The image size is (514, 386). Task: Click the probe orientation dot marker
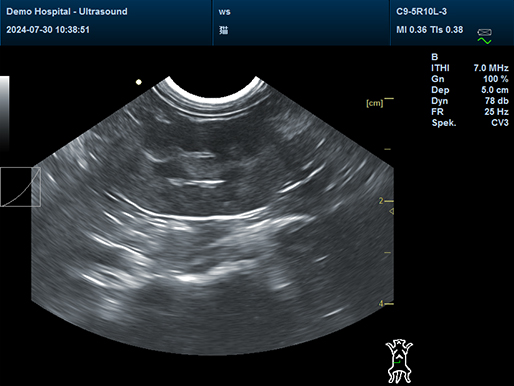tap(139, 82)
